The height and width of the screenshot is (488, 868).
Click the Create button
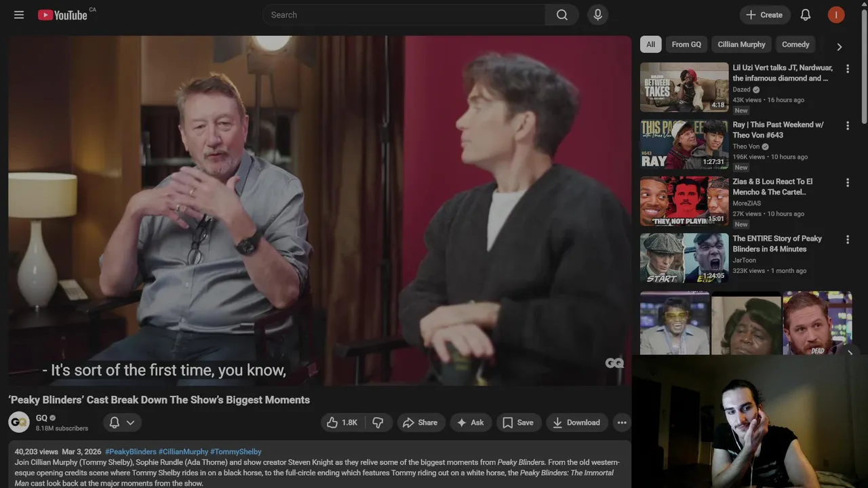coord(764,15)
